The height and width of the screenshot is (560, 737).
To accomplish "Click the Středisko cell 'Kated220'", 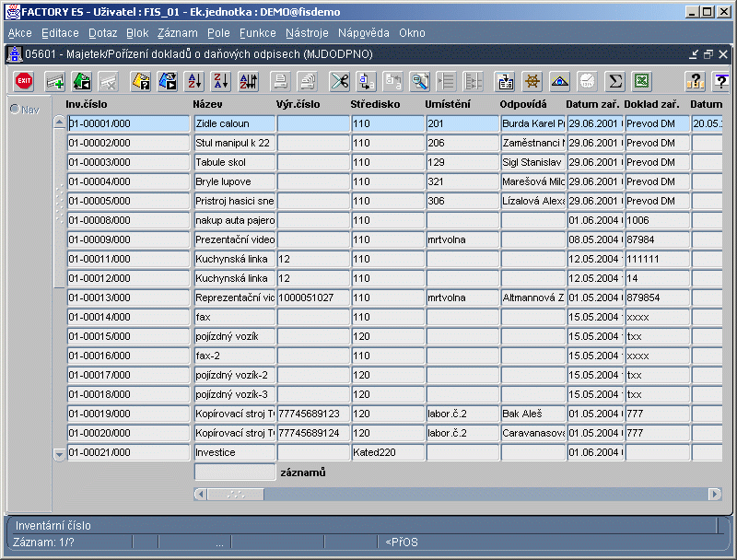I will (388, 452).
